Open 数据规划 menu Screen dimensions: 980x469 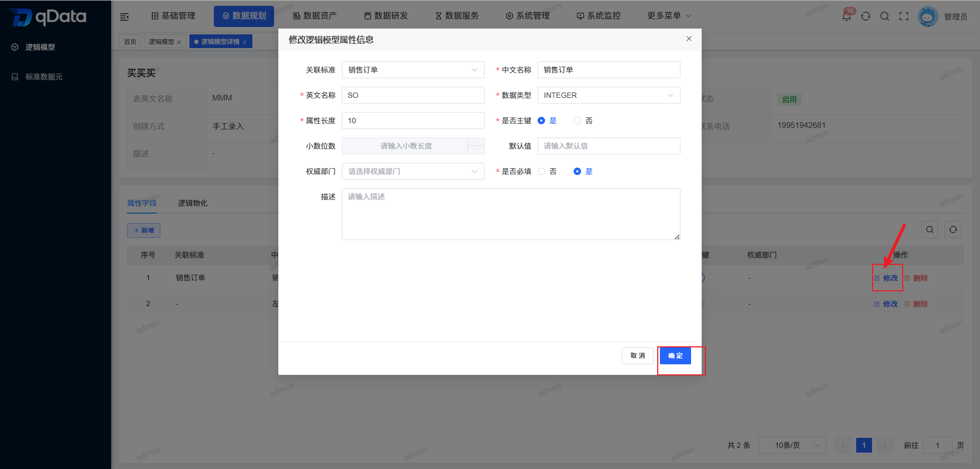(x=244, y=16)
